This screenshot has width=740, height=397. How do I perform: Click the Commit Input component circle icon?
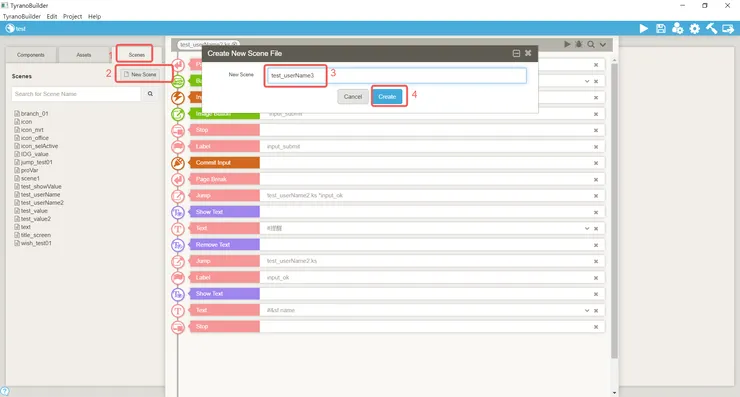coord(178,163)
